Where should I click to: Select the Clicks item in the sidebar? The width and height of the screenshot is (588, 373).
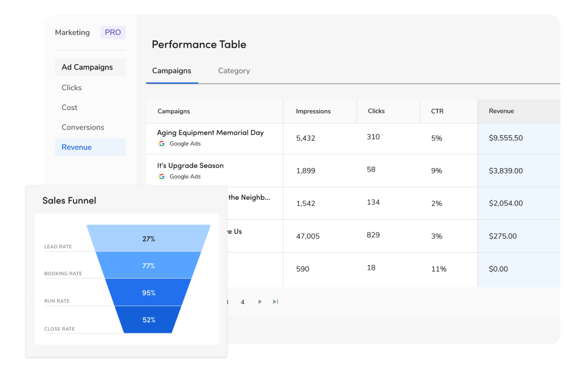(x=72, y=87)
